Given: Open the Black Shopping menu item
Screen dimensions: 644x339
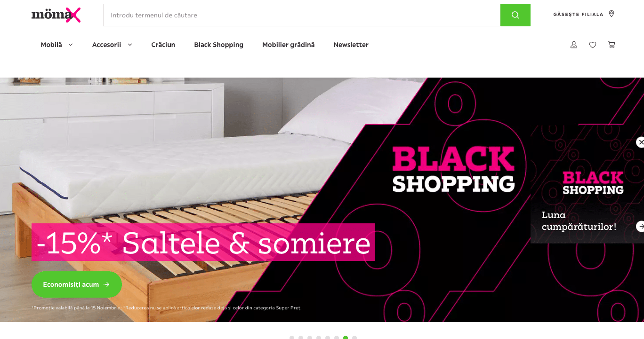Looking at the screenshot, I should click(218, 45).
